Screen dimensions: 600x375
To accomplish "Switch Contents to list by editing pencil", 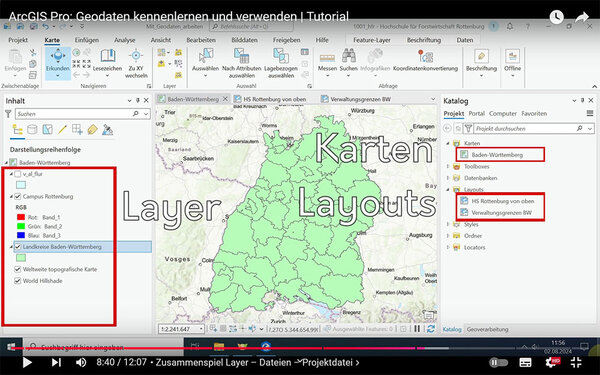I will tap(62, 130).
